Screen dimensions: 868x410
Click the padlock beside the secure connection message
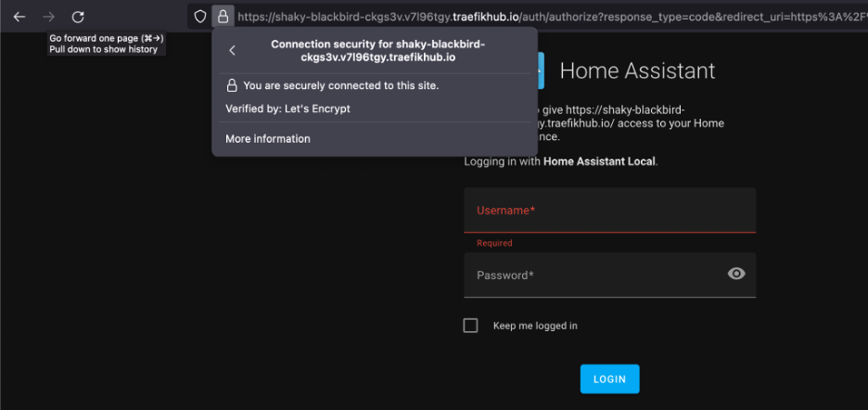pos(233,85)
